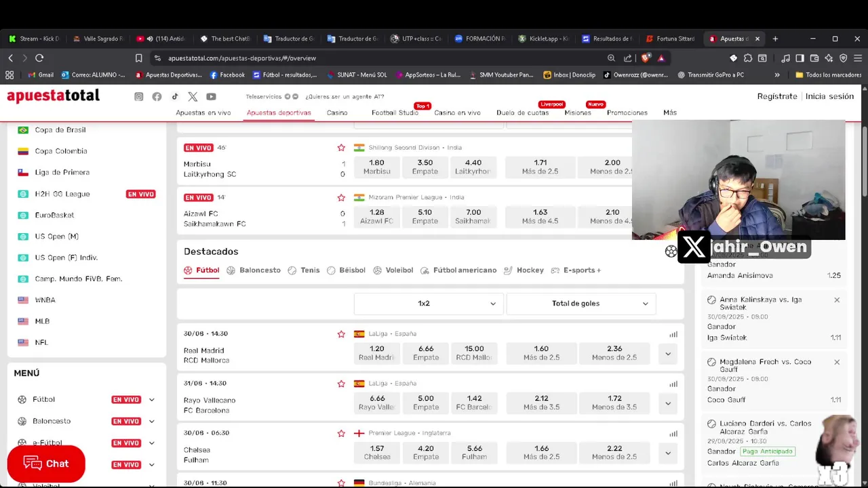Select the Fútbol americano highlights tab
Image resolution: width=868 pixels, height=488 pixels.
pos(458,270)
